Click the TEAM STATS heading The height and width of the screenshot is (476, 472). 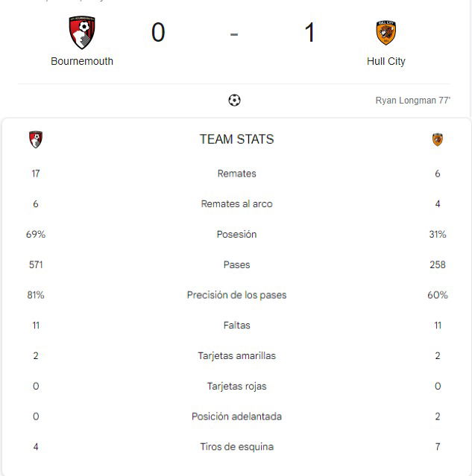point(237,139)
